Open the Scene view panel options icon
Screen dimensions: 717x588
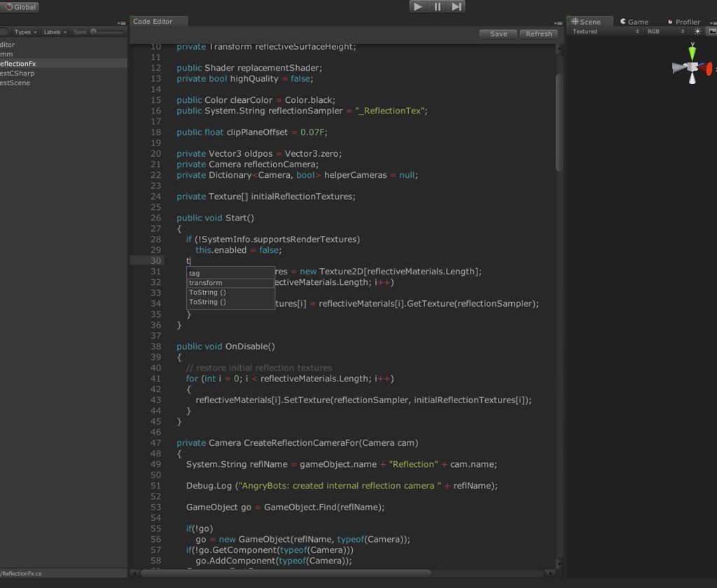[x=713, y=21]
